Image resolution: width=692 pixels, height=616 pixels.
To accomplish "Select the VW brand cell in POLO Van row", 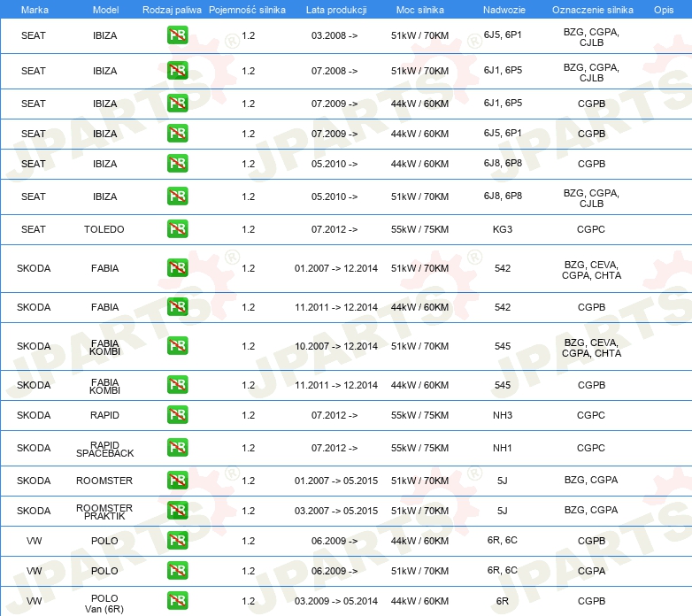I will (x=34, y=601).
